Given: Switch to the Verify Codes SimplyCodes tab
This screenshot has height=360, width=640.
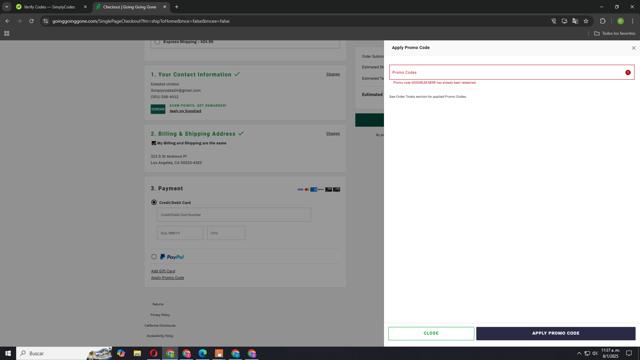Looking at the screenshot, I should click(49, 7).
